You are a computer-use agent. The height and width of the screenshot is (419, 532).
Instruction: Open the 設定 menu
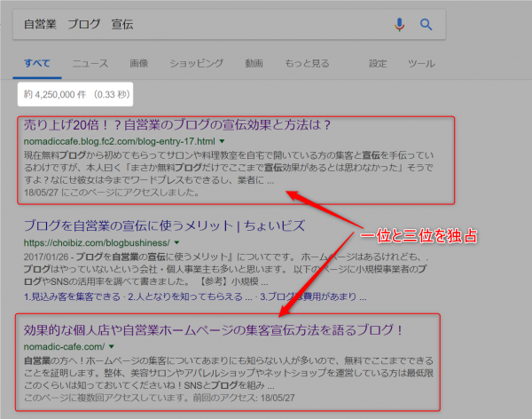[x=378, y=64]
